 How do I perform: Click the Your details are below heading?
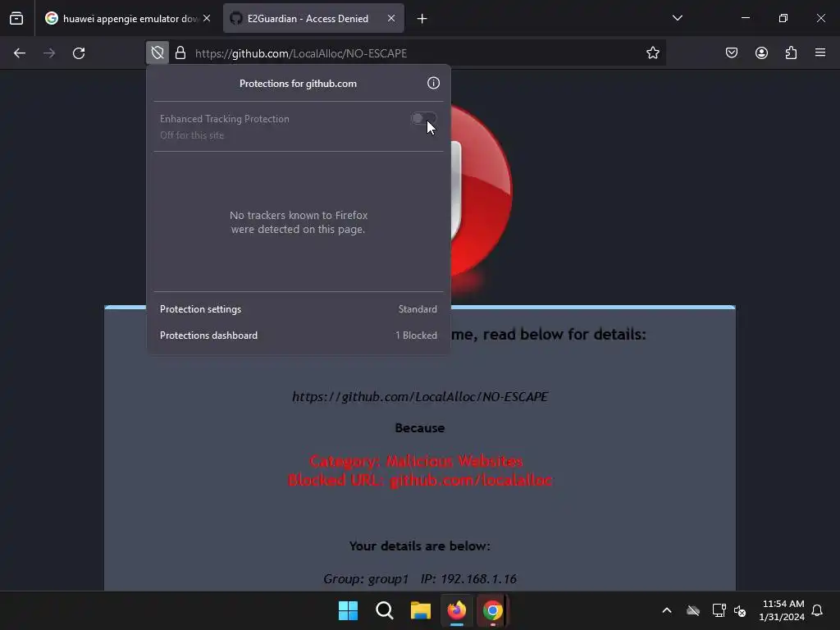pyautogui.click(x=420, y=546)
